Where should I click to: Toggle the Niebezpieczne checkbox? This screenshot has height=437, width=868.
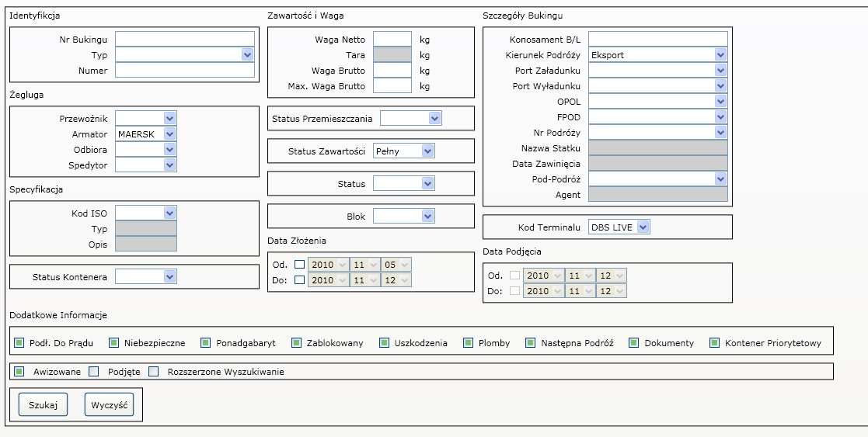coord(114,343)
